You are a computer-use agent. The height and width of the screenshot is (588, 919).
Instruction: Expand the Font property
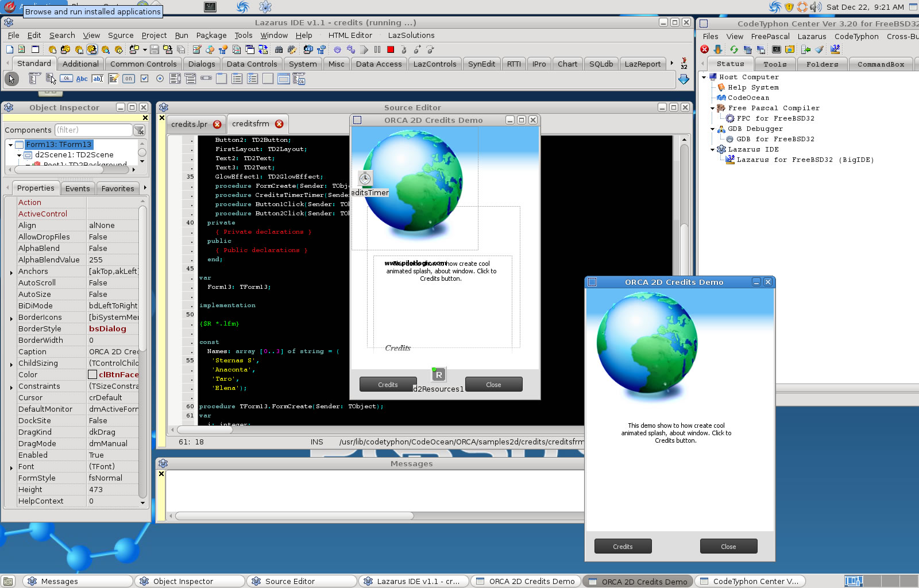(x=11, y=467)
